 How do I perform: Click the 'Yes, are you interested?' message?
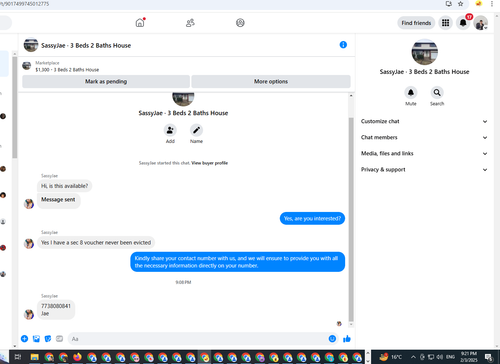coord(312,219)
